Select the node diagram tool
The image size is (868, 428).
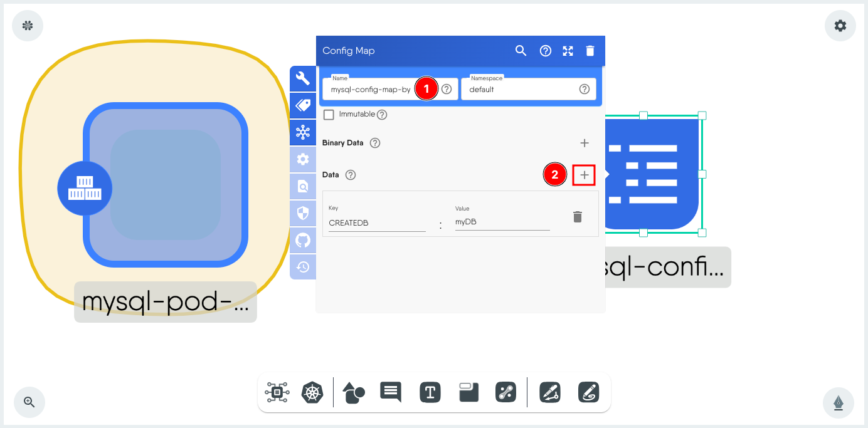pyautogui.click(x=277, y=392)
